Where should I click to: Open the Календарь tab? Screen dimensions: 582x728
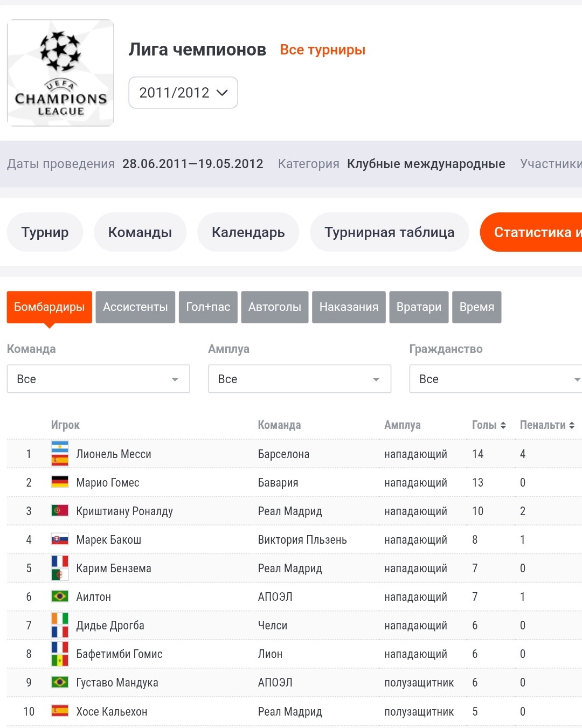[248, 232]
